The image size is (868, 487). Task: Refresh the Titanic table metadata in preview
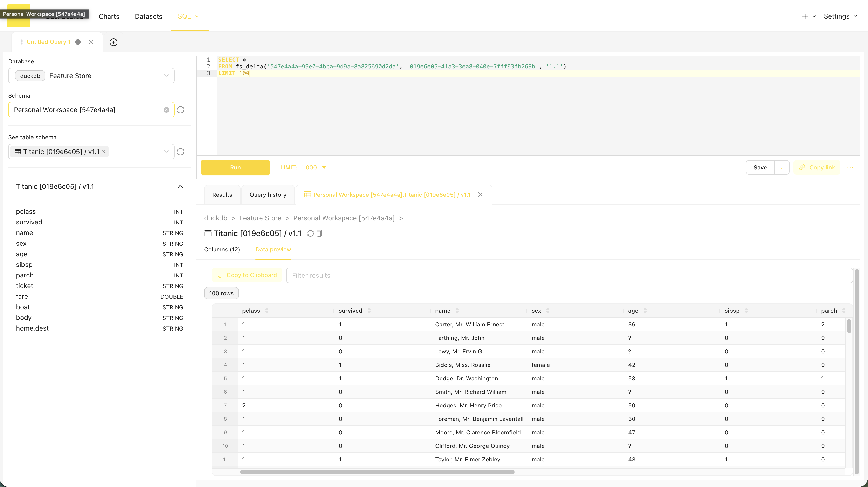pyautogui.click(x=310, y=233)
